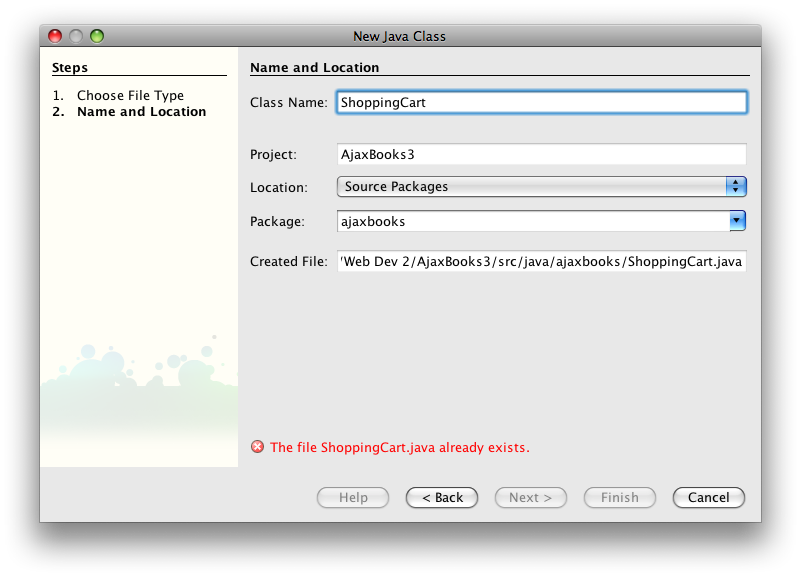Click the Project field showing AjaxBooks3

point(541,154)
